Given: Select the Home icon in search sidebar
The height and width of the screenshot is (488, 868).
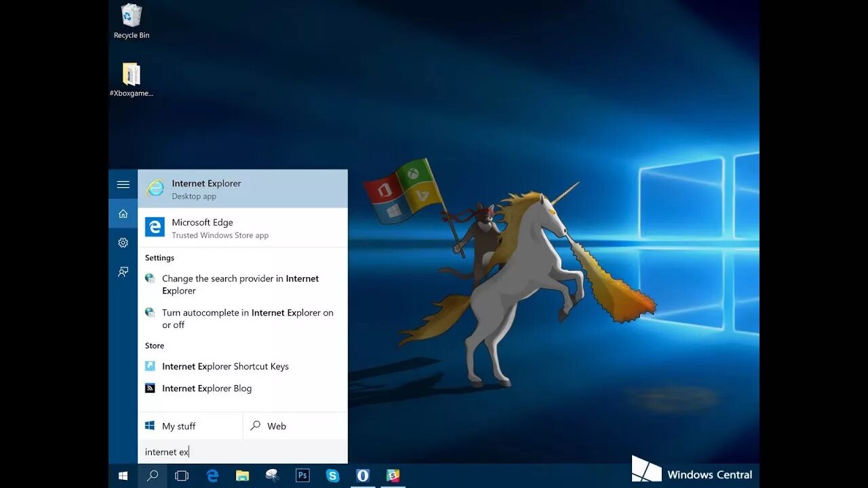Looking at the screenshot, I should (123, 213).
